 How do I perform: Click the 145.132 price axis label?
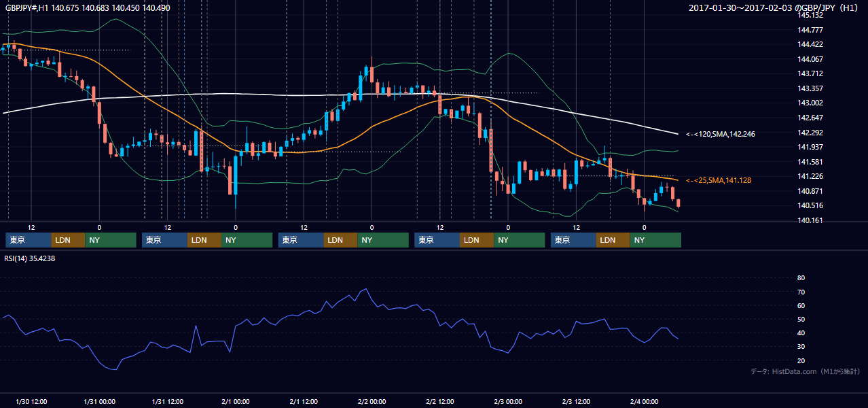pos(812,15)
